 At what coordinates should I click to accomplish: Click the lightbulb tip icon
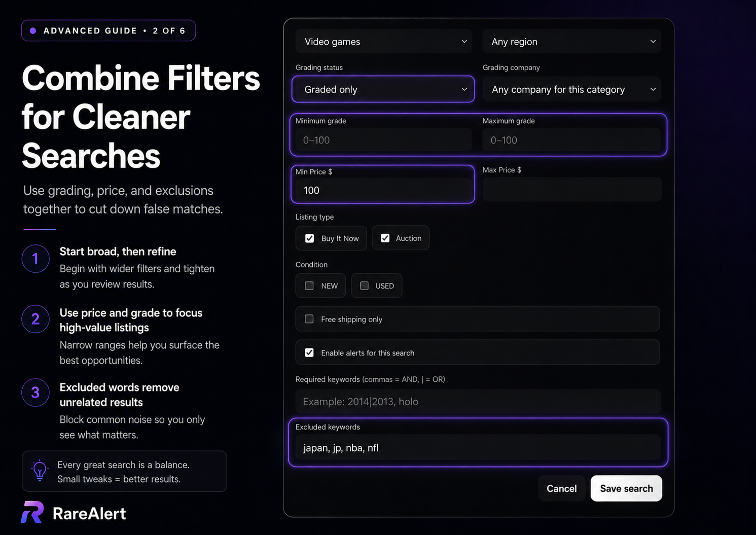(x=40, y=471)
